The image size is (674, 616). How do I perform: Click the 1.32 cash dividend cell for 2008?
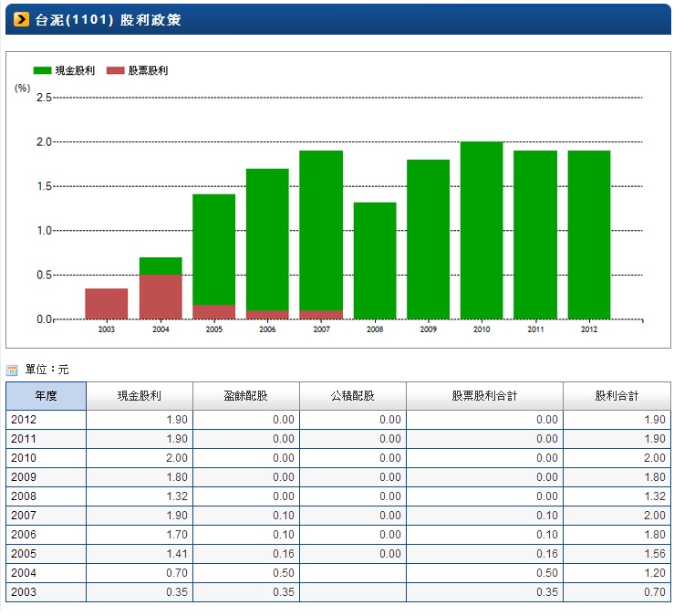140,496
